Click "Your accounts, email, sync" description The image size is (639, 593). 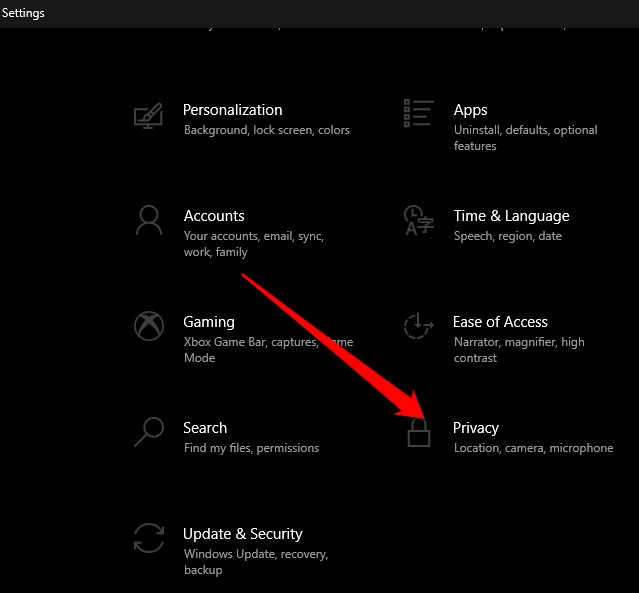point(253,244)
